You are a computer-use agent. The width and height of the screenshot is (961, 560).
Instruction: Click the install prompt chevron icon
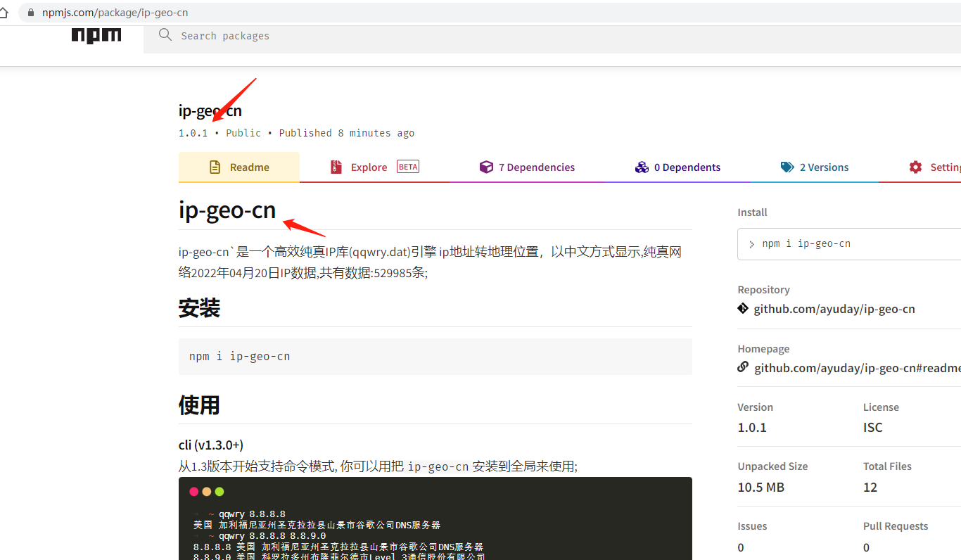pyautogui.click(x=752, y=244)
